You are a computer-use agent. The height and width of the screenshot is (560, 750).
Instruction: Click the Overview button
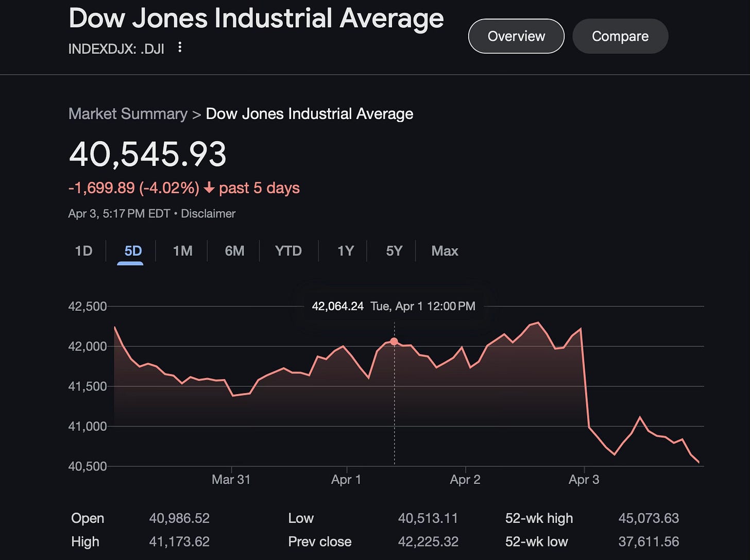(516, 36)
